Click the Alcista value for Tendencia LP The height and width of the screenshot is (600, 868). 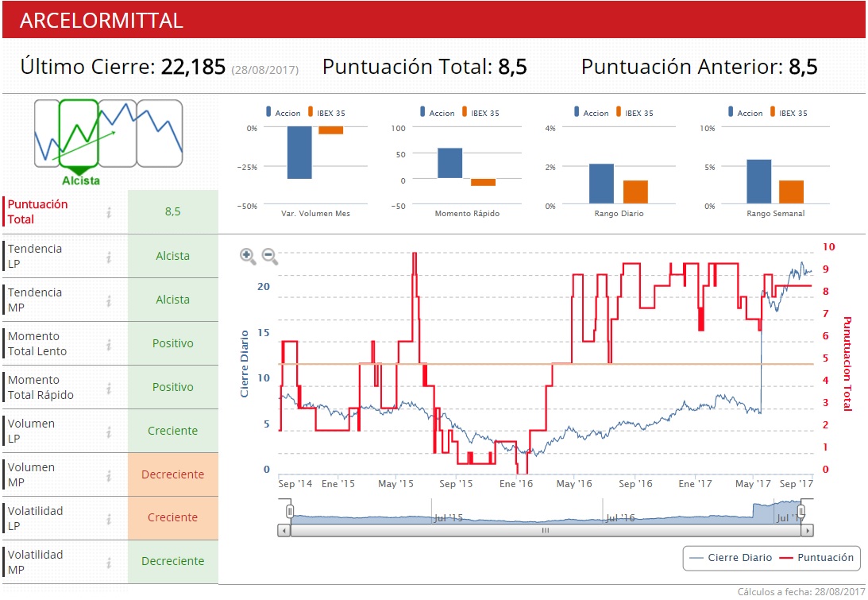point(172,256)
